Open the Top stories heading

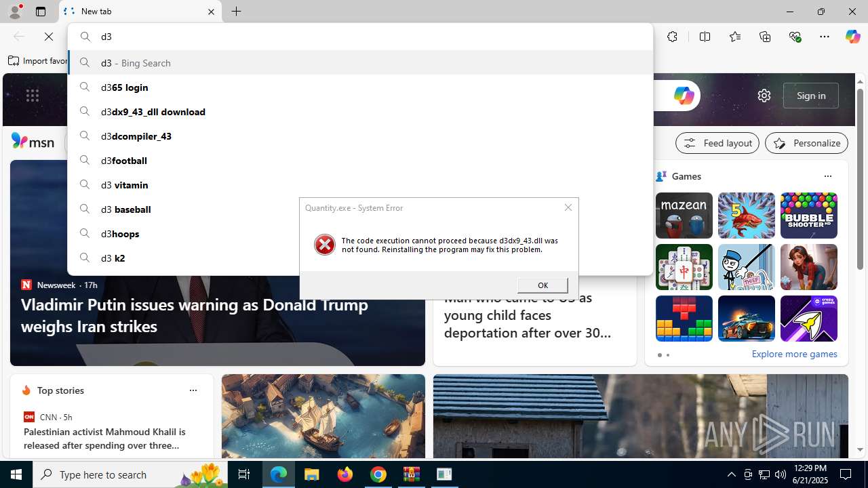point(60,390)
